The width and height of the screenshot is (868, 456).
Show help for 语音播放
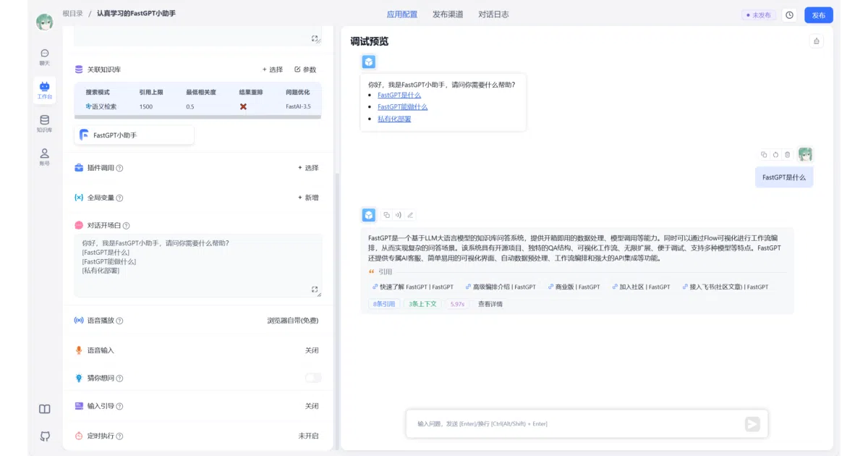pos(119,321)
